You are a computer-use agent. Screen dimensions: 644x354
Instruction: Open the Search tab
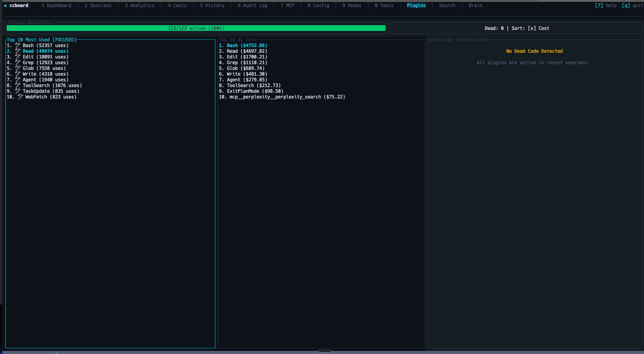pos(447,5)
